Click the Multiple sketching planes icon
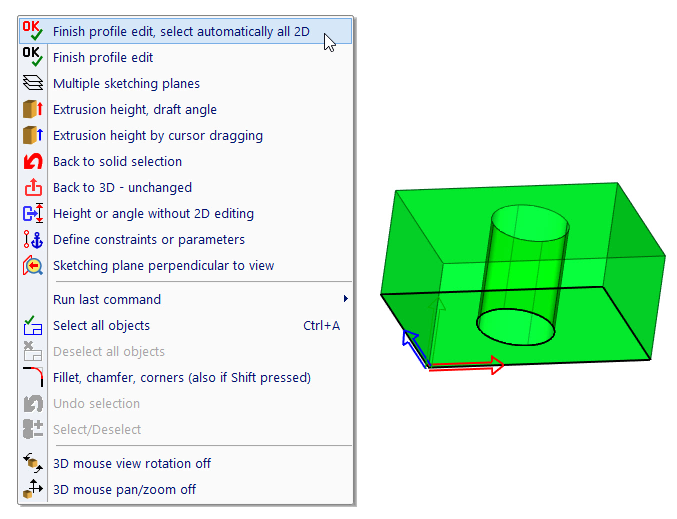The height and width of the screenshot is (519, 677). tap(33, 84)
